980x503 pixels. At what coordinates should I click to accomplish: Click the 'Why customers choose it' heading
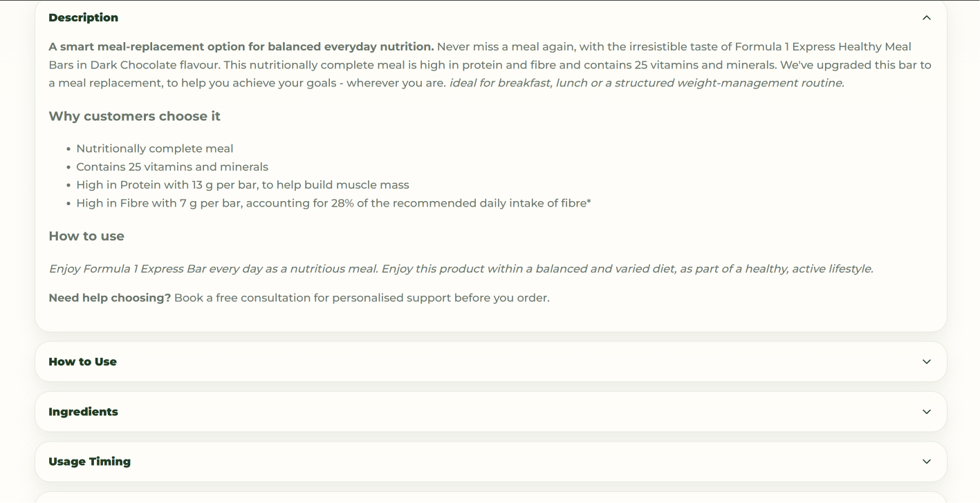[134, 116]
